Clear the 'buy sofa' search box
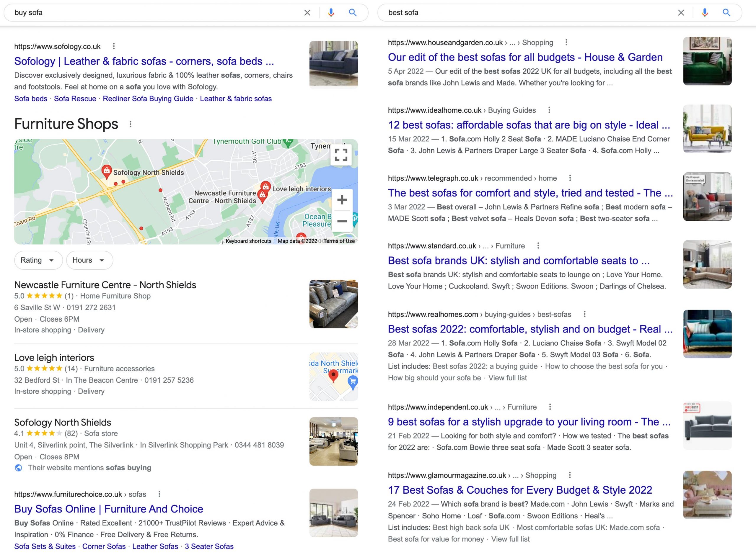756x555 pixels. click(x=307, y=13)
